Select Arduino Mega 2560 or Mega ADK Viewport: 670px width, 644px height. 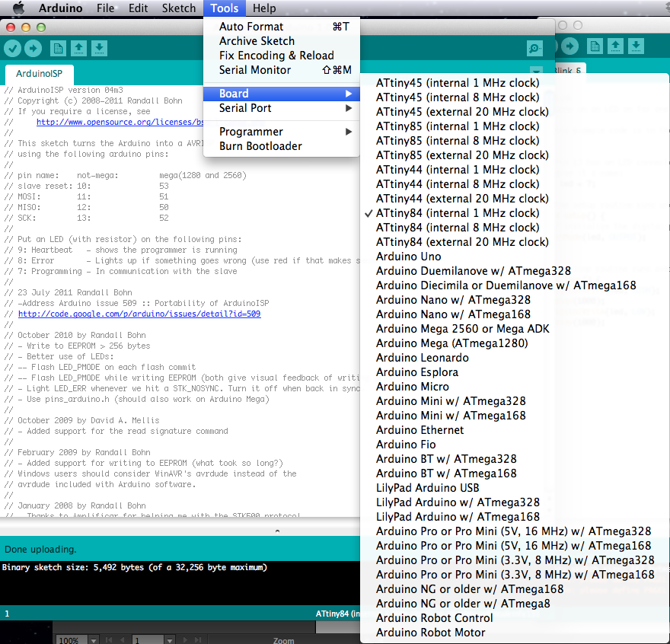(x=515, y=329)
